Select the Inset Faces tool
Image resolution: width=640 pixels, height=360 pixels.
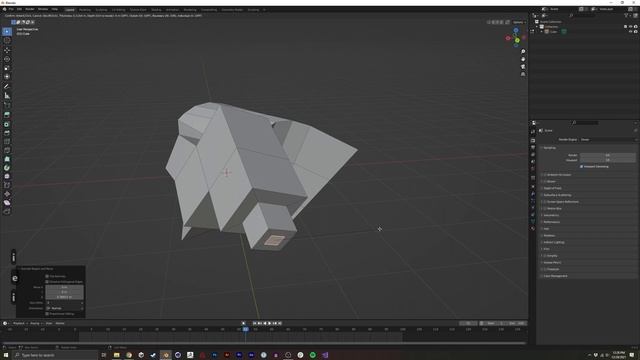click(7, 124)
